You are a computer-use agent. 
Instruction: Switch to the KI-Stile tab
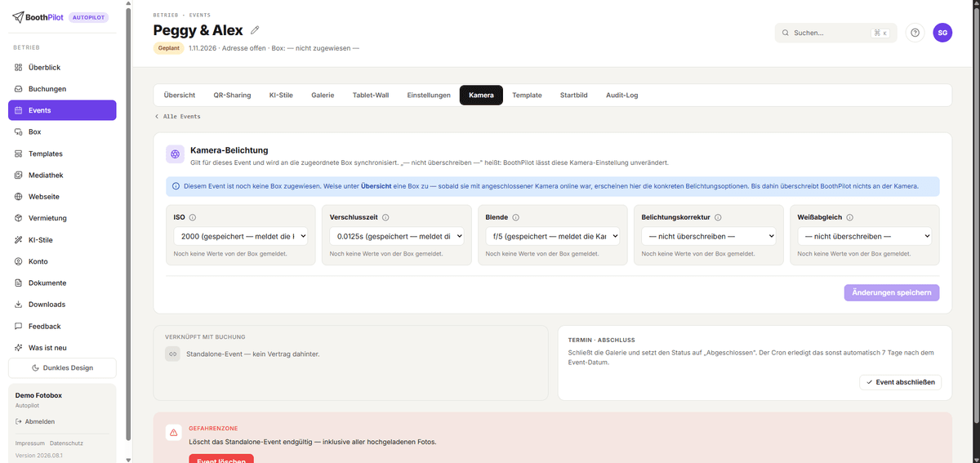click(x=281, y=96)
